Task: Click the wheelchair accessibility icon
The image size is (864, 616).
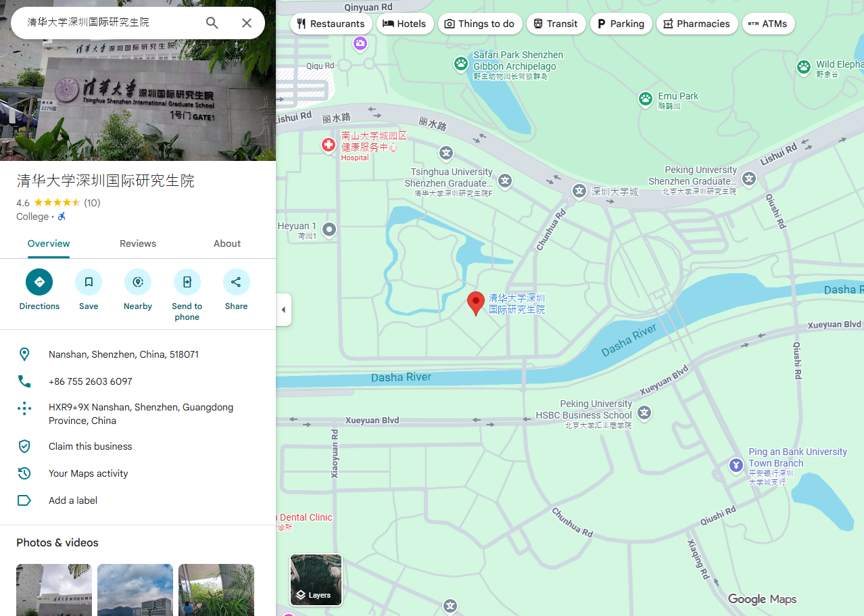Action: [61, 216]
